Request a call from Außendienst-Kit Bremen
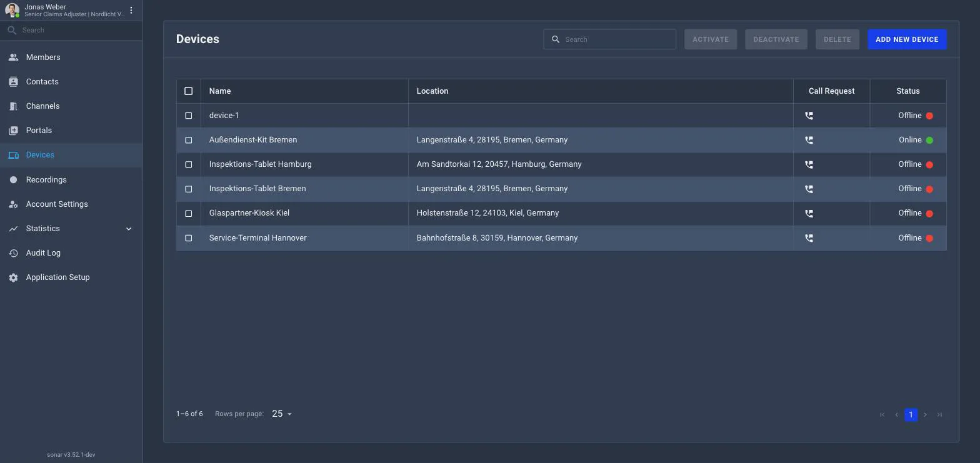 coord(809,140)
